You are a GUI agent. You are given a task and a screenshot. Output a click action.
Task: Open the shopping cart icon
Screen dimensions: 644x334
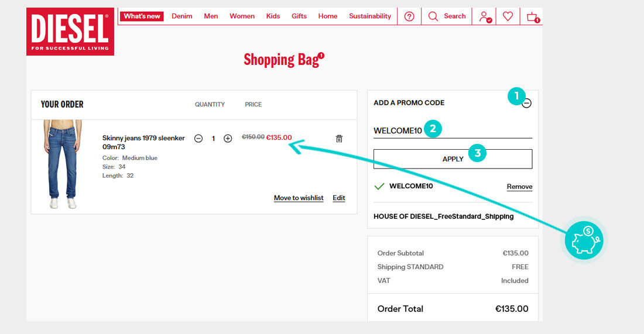tap(533, 17)
